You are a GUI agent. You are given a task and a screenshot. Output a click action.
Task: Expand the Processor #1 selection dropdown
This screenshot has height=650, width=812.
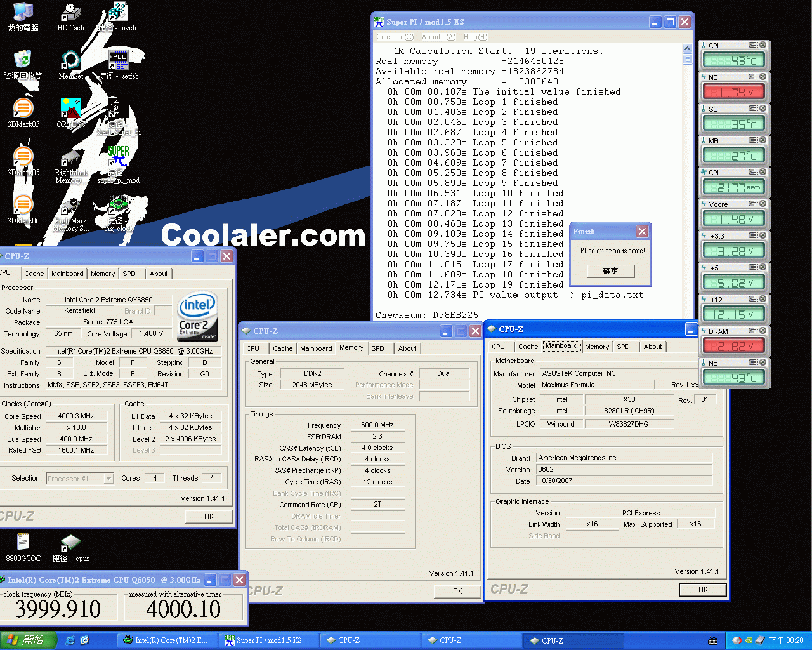[x=108, y=479]
